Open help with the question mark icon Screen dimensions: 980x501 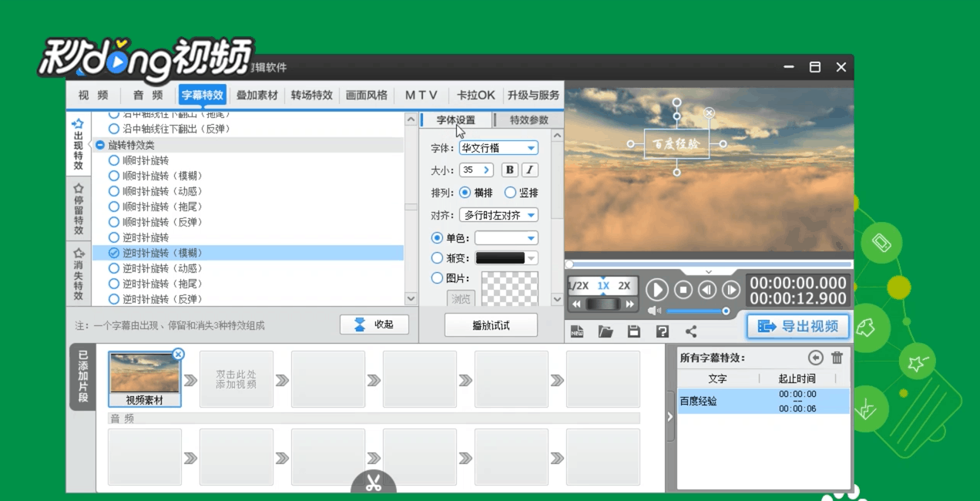662,331
